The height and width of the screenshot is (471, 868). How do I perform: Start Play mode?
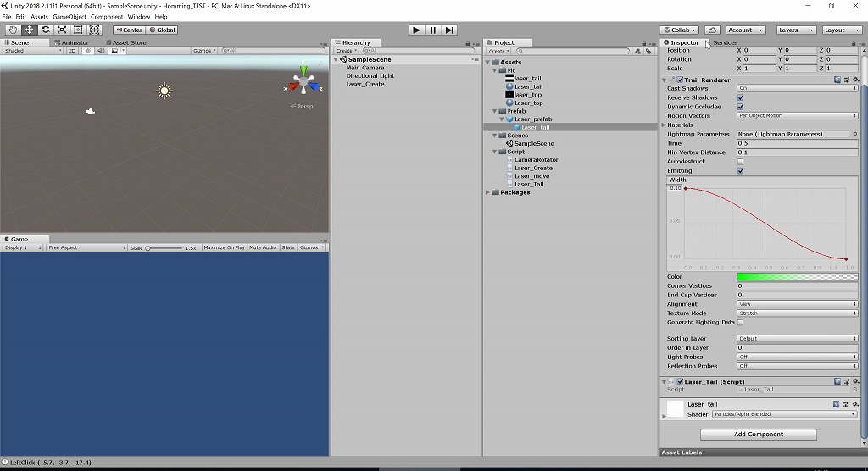point(416,30)
